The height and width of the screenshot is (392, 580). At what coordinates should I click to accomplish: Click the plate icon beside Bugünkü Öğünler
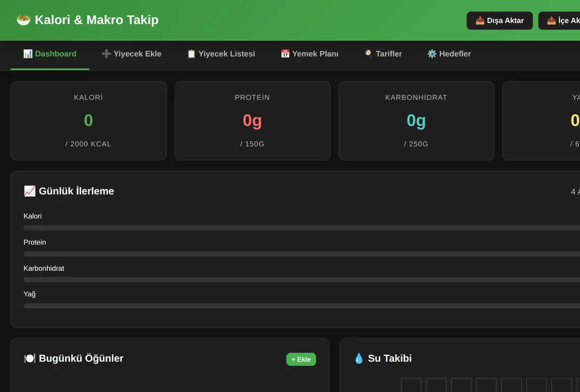29,358
